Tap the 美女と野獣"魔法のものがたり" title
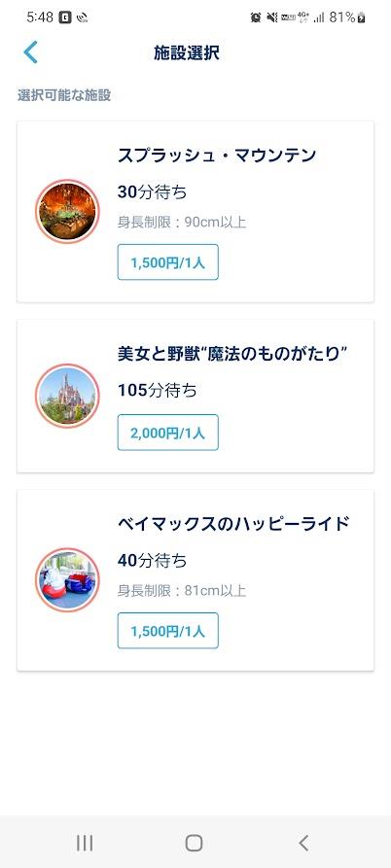 [x=236, y=353]
